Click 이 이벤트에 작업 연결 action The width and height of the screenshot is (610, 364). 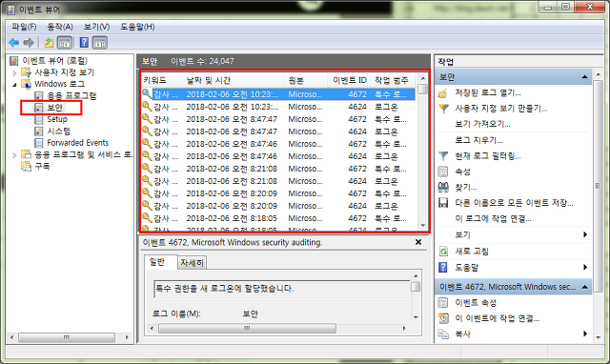(497, 318)
